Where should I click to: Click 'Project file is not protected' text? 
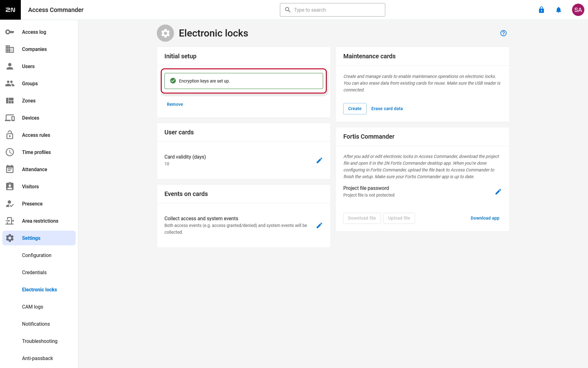pos(369,195)
